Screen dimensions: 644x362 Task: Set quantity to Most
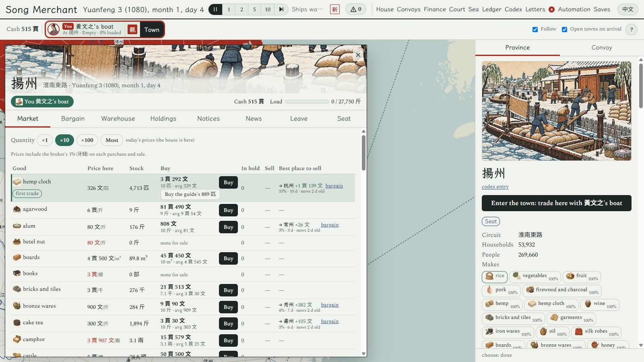112,140
